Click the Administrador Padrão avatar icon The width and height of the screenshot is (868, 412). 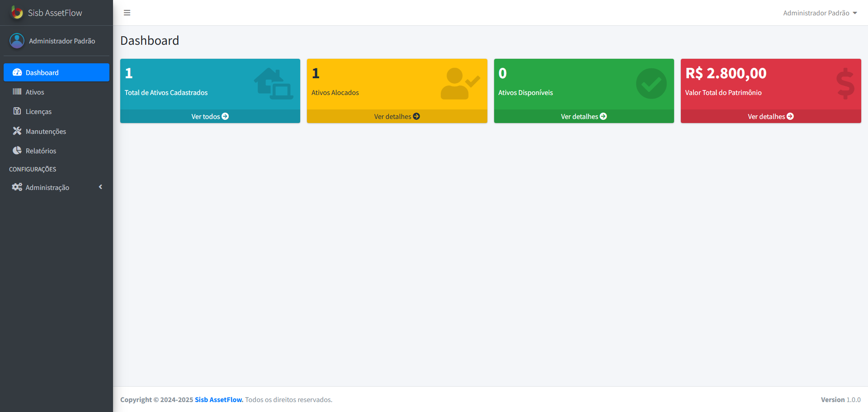click(17, 40)
